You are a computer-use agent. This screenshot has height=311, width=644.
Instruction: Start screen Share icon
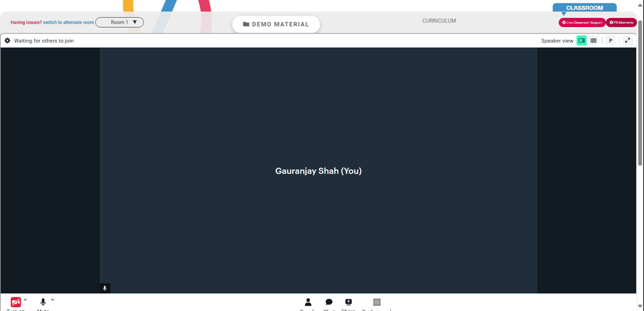(348, 303)
